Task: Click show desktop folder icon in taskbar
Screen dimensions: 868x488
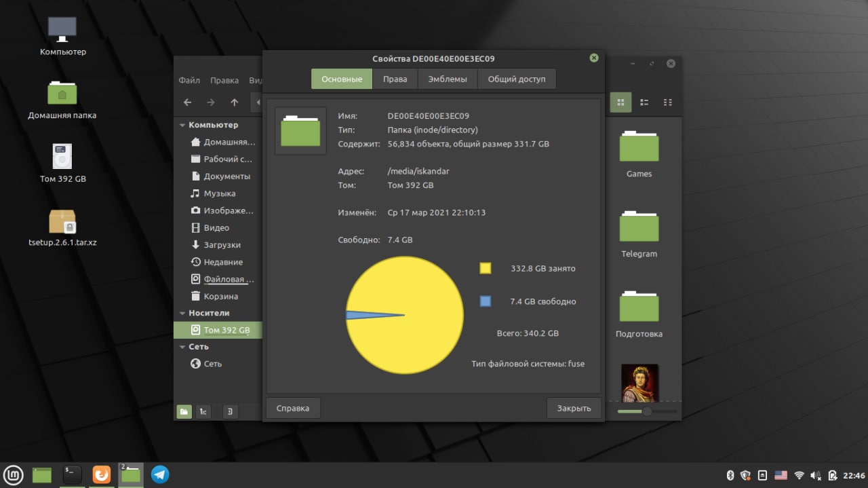Action: click(43, 474)
